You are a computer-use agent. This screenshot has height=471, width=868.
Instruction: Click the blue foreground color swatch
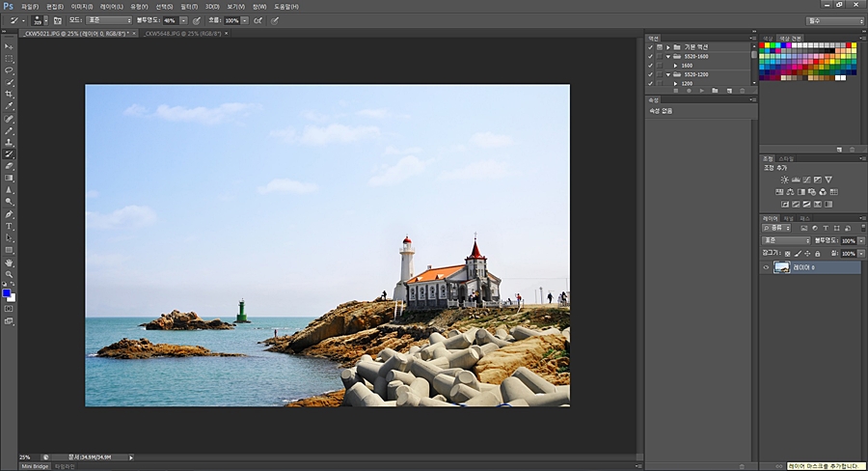pos(7,293)
